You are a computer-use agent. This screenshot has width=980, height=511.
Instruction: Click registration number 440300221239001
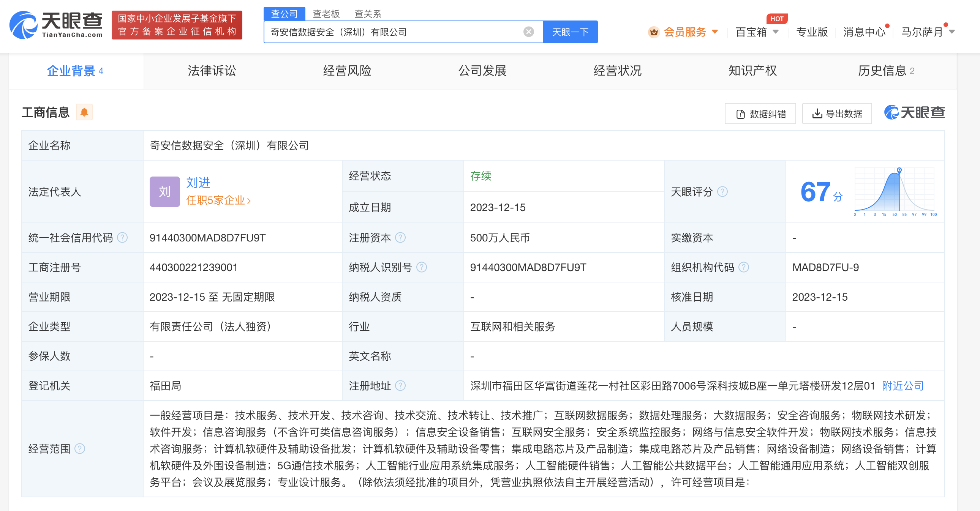click(x=194, y=267)
